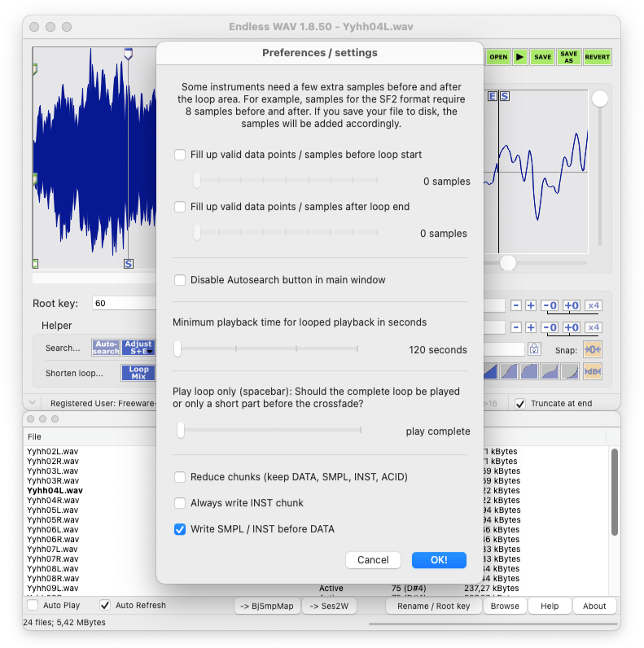Uncheck Write SMPL / INST before DATA
Viewport: 644px width, 648px height.
[x=180, y=529]
